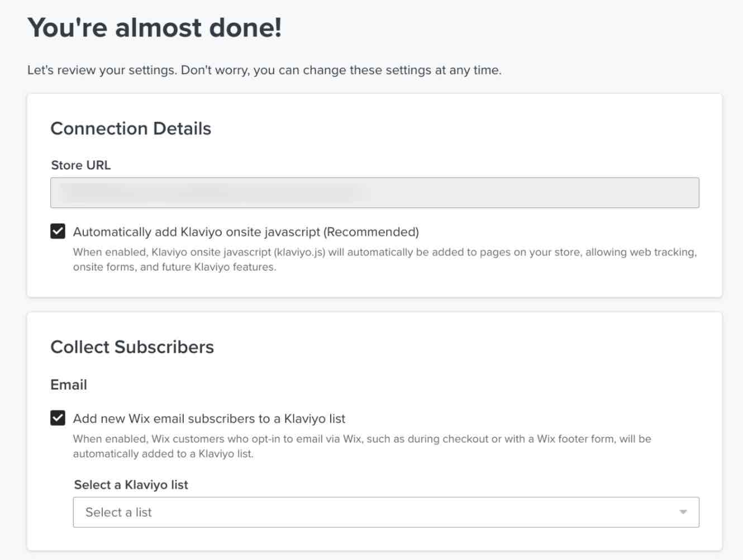Click the Email subsection label

pyautogui.click(x=69, y=385)
